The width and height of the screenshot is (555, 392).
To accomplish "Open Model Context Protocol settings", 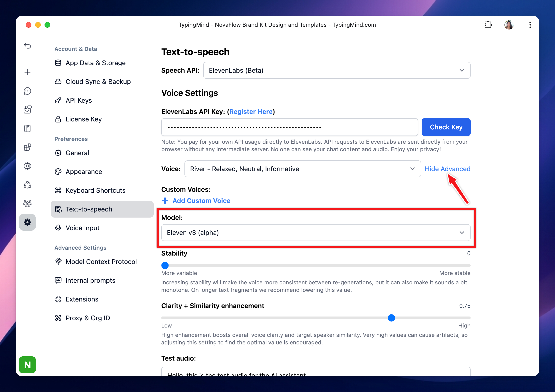I will [102, 262].
